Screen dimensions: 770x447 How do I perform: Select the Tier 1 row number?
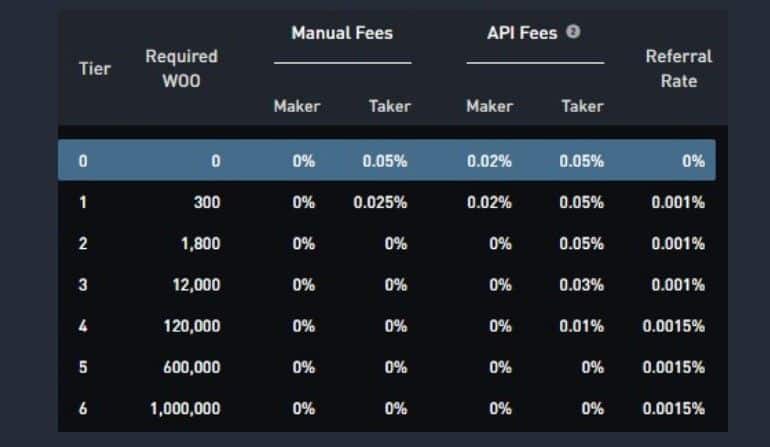(x=83, y=202)
